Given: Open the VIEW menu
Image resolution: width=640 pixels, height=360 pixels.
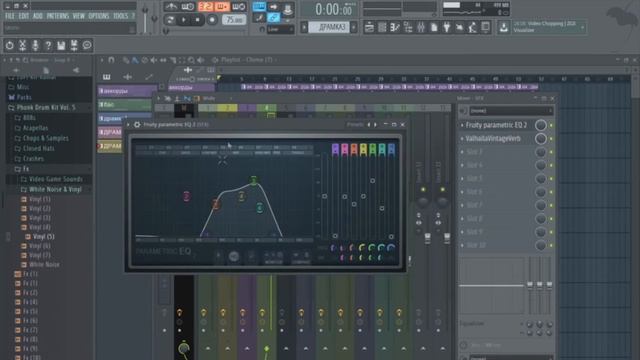Looking at the screenshot, I should click(x=78, y=16).
